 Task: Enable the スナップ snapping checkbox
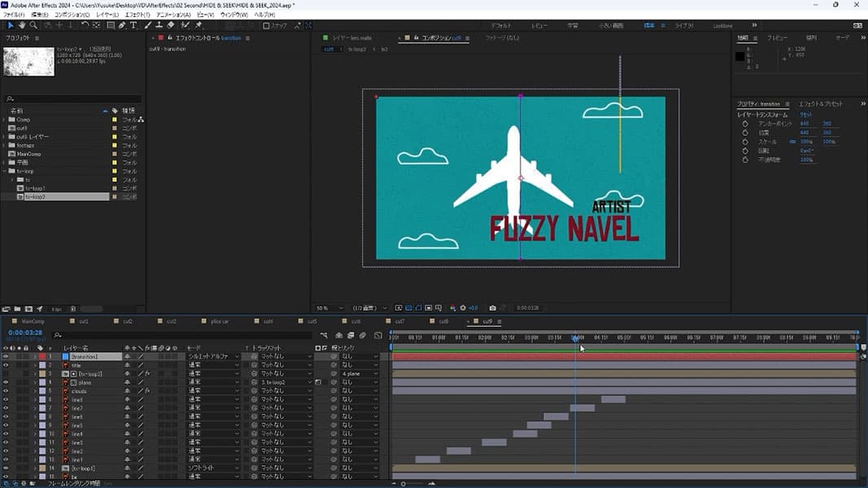266,26
